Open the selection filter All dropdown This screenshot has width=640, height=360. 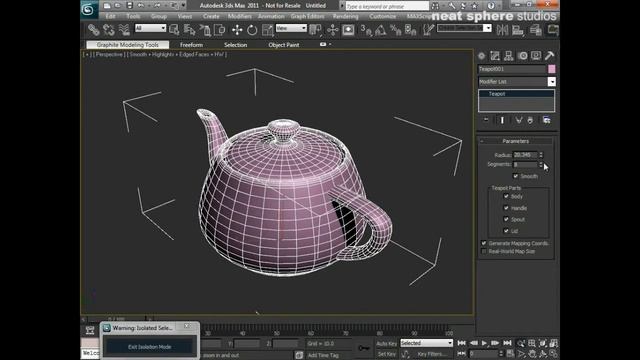pos(150,28)
